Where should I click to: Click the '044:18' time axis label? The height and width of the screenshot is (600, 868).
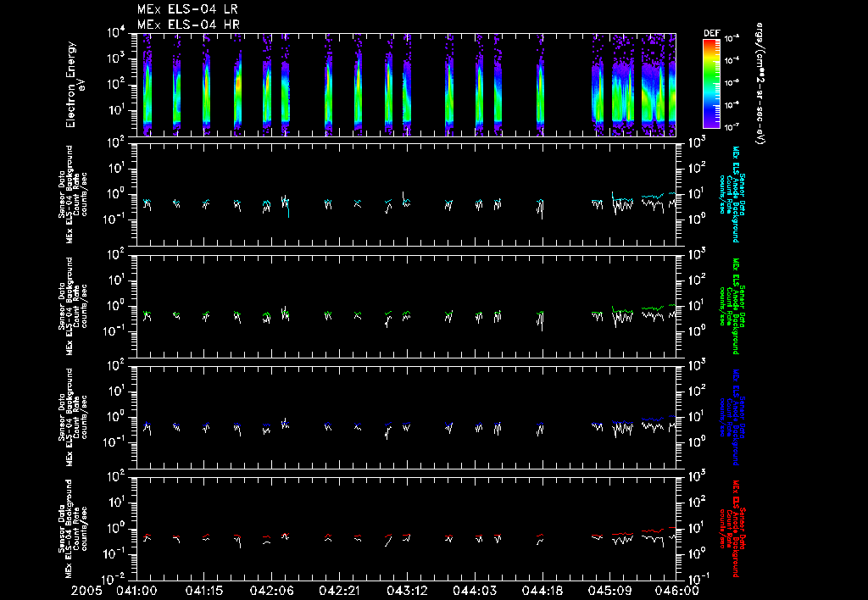[x=542, y=592]
